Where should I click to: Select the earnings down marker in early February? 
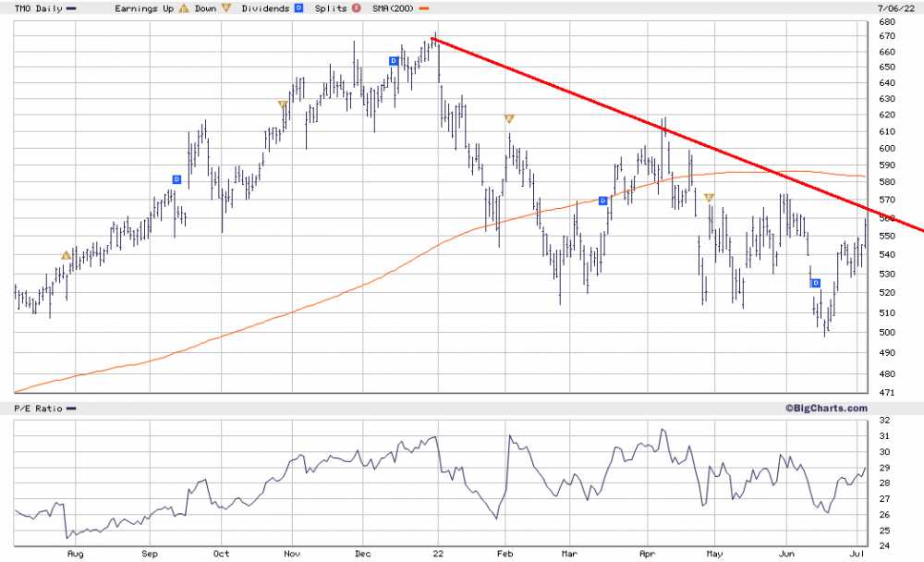tap(510, 119)
